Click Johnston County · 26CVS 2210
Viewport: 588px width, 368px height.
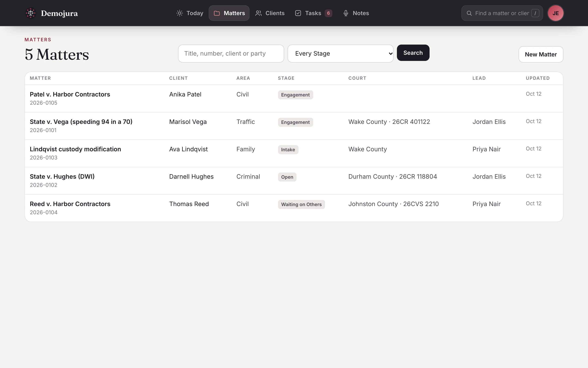[x=393, y=204]
